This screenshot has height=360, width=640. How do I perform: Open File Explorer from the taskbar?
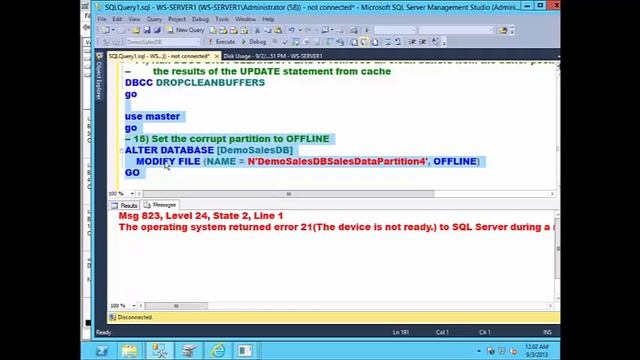point(130,350)
